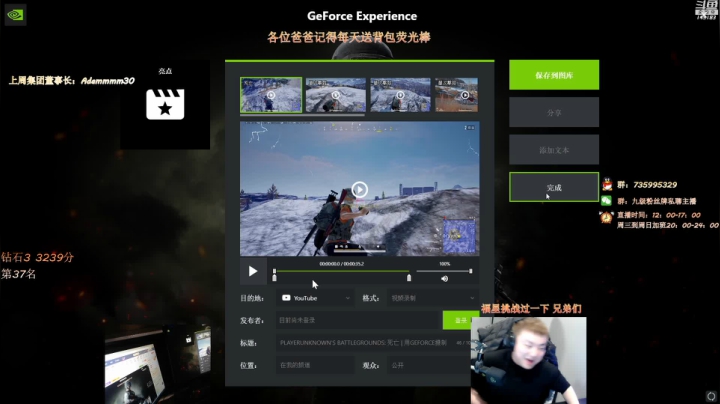Click the 发布者 publisher field
This screenshot has height=404, width=720.
(359, 320)
